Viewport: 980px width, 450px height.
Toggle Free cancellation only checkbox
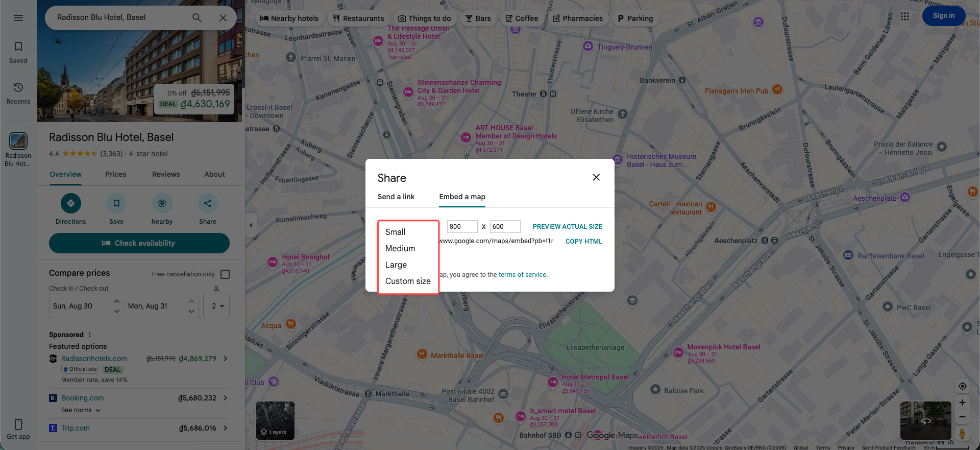click(225, 274)
